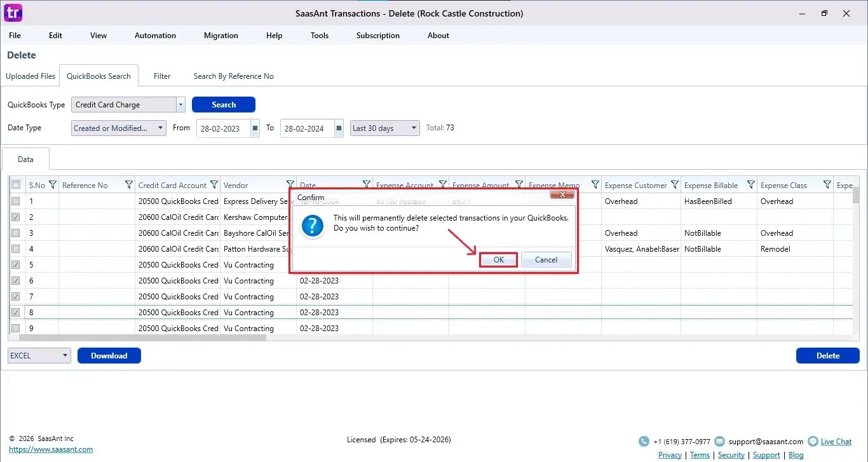Switch to the Uploaded Files tab

(x=31, y=76)
